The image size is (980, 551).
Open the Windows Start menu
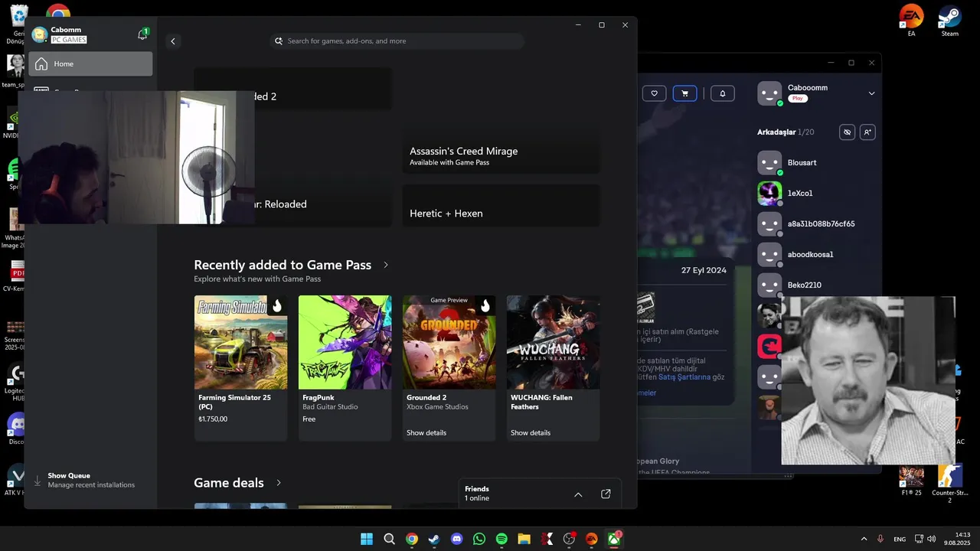coord(367,539)
